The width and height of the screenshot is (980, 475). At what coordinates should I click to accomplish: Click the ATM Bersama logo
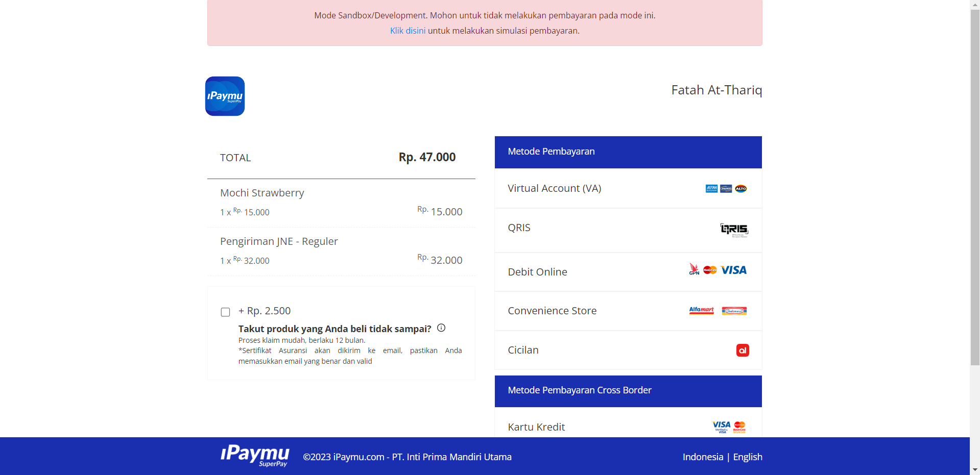tap(711, 189)
